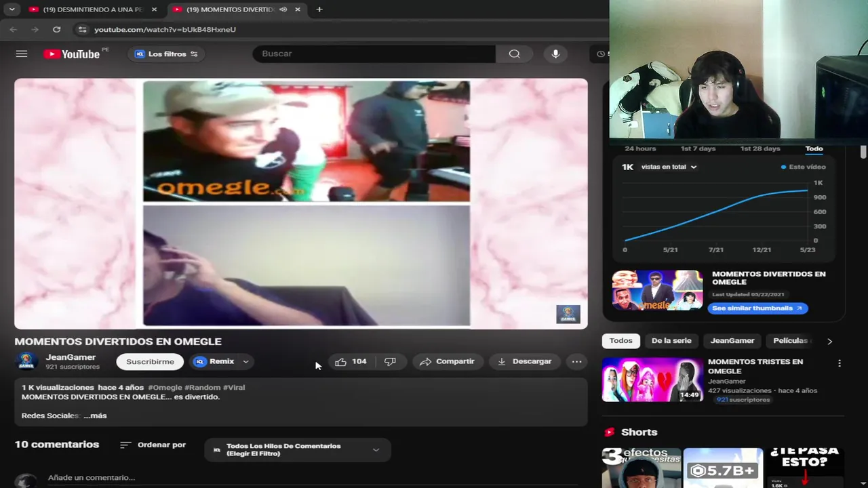Screen dimensions: 868x488
Task: Open the #Random hashtag link
Action: [202, 388]
